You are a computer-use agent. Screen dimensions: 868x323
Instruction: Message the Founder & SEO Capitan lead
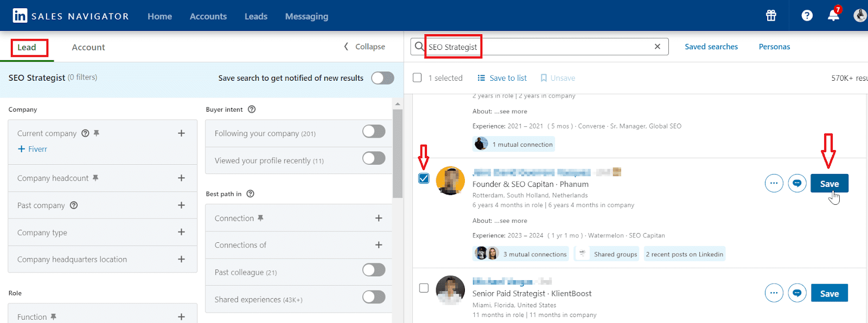point(797,184)
